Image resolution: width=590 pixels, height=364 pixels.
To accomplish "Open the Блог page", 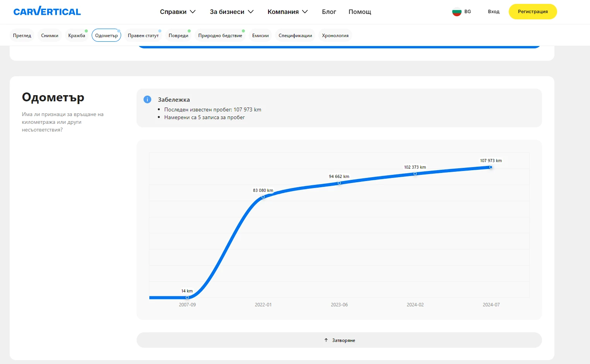I will pos(329,12).
